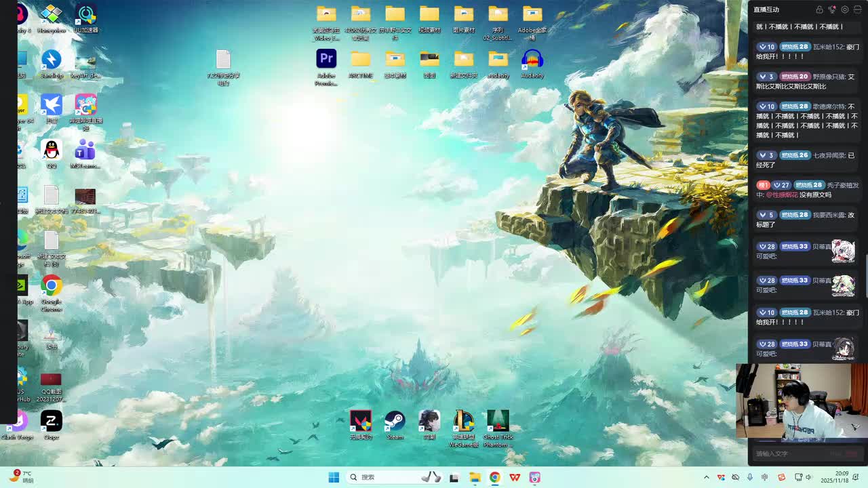
Task: Open the ARCTIME folder
Action: (361, 64)
